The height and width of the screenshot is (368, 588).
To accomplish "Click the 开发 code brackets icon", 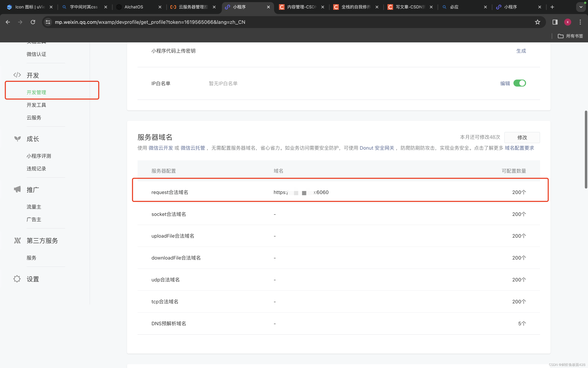I will (17, 75).
